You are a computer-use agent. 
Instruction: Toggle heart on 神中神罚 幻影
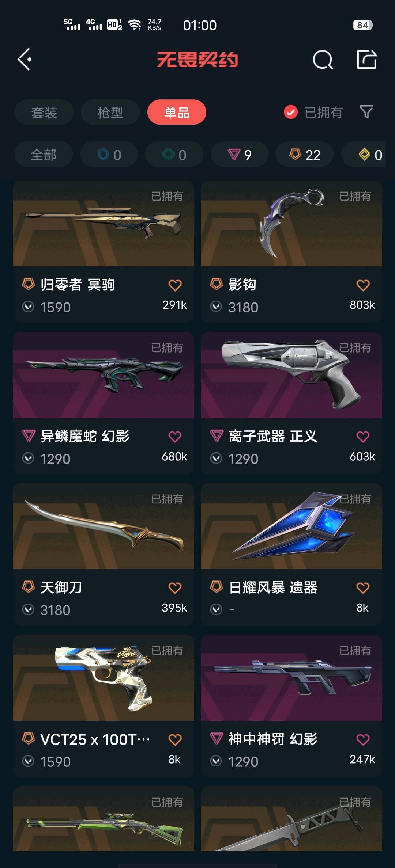pos(363,739)
